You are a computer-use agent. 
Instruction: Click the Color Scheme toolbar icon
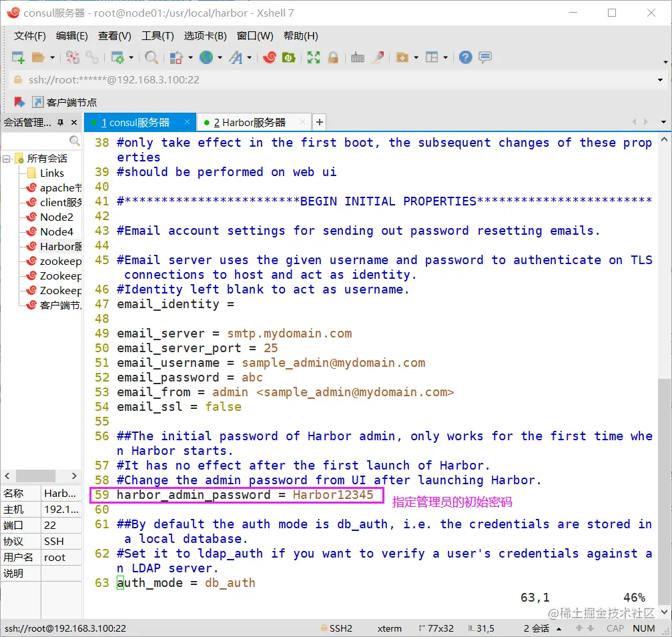click(176, 57)
